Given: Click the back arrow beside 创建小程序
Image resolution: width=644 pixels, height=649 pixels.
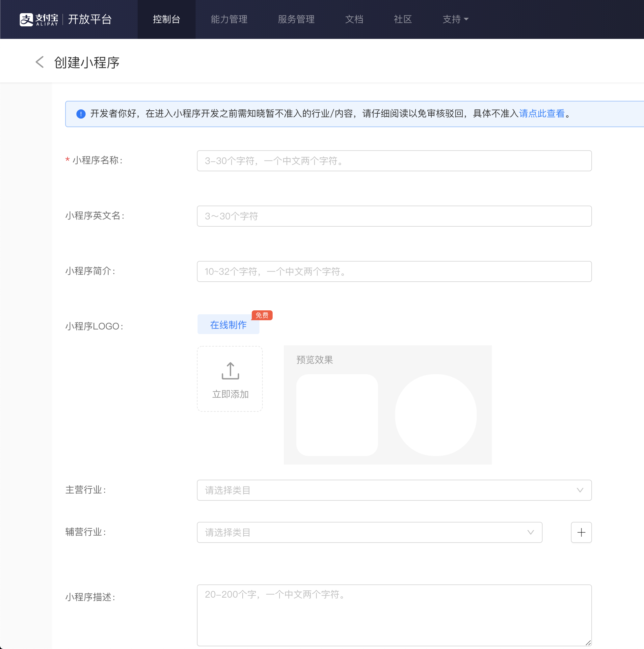Looking at the screenshot, I should pos(40,62).
